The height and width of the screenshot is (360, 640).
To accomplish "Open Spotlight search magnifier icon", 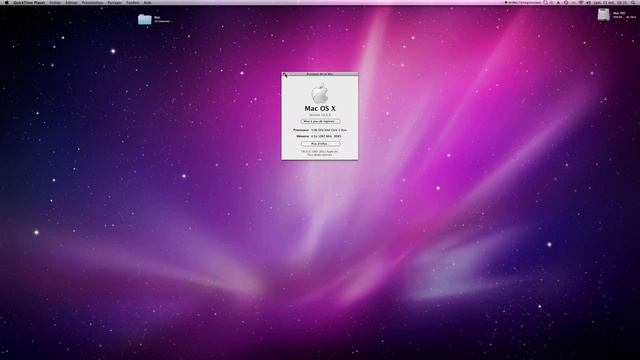I will pos(633,2).
